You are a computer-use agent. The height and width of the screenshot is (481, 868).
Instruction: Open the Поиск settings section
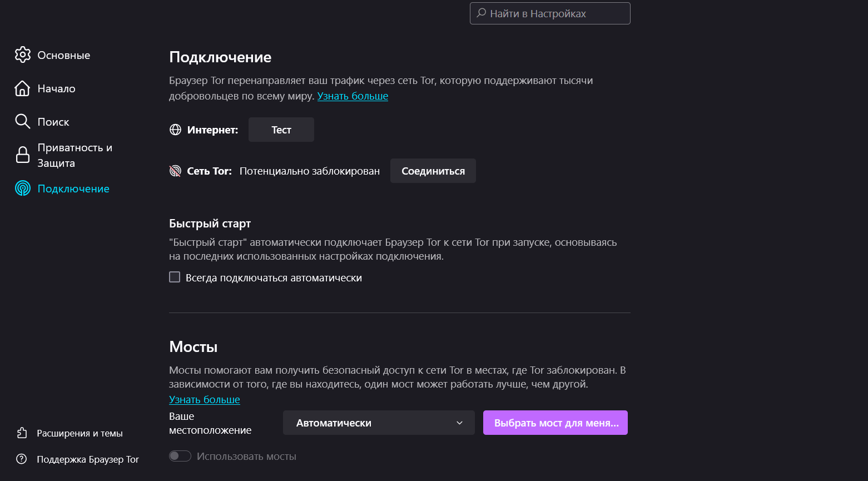53,122
